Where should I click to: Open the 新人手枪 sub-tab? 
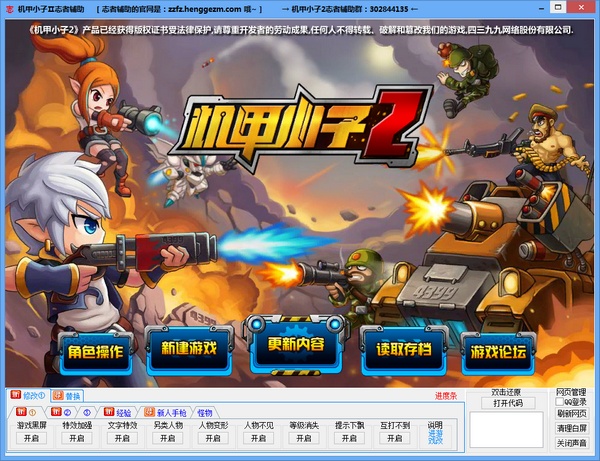(166, 412)
